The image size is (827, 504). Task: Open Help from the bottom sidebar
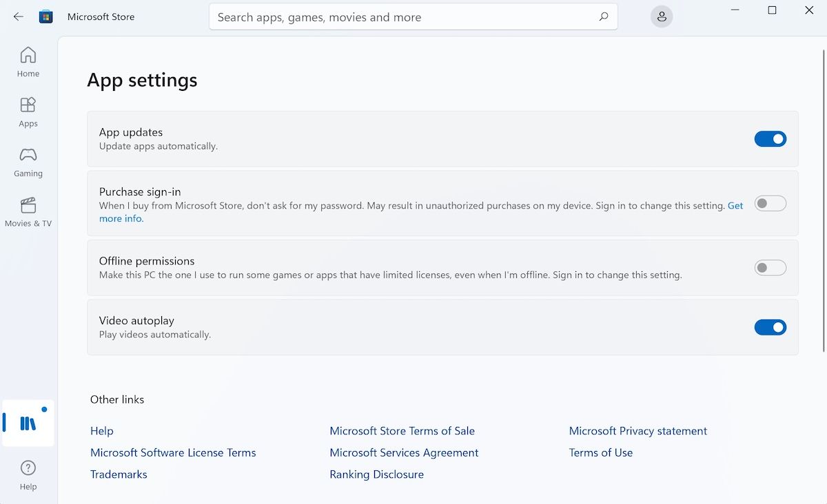pos(28,474)
